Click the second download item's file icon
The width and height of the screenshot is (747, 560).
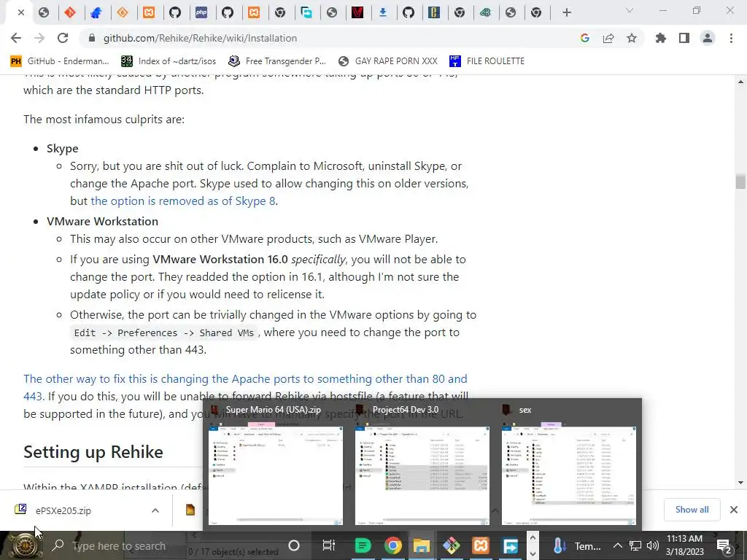click(x=190, y=510)
